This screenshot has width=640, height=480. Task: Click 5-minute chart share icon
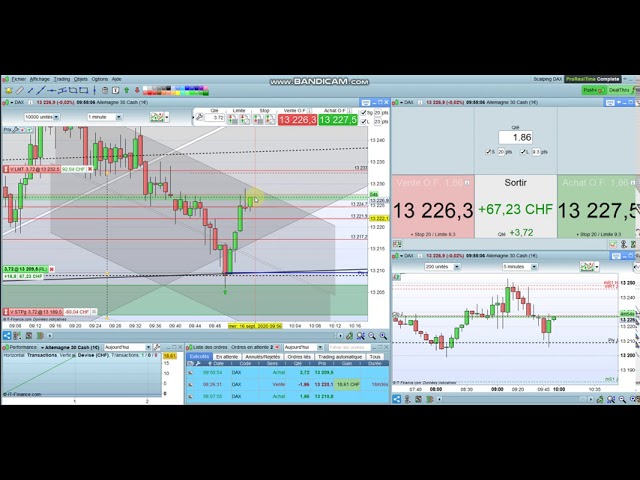coord(396,399)
